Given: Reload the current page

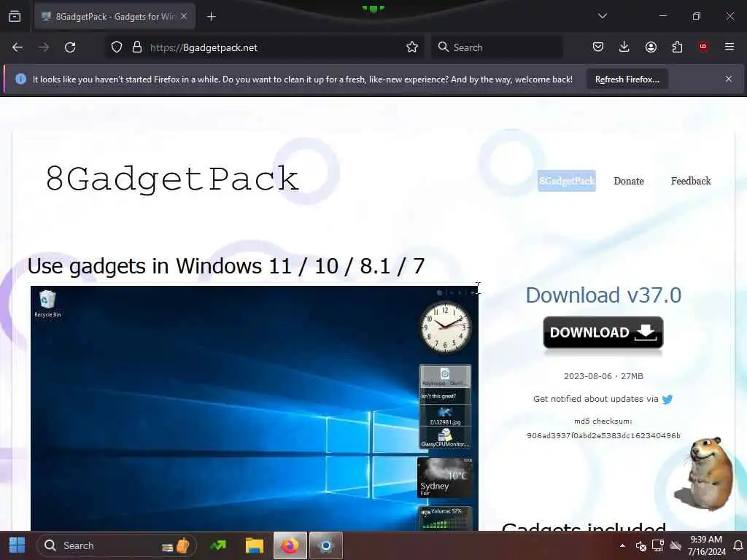Looking at the screenshot, I should (70, 47).
